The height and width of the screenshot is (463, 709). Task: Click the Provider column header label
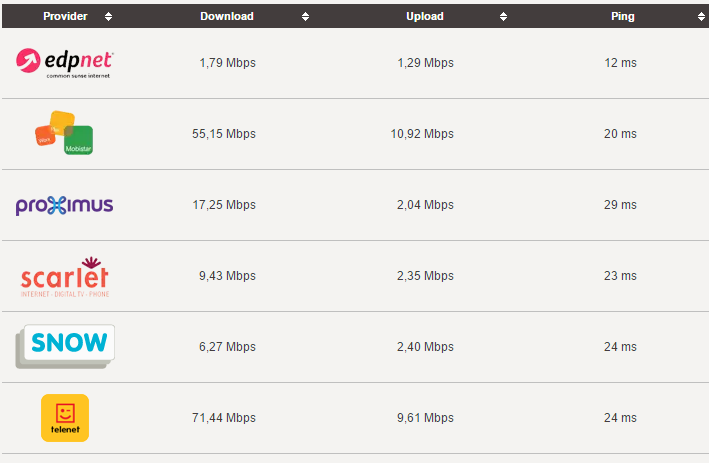[65, 16]
